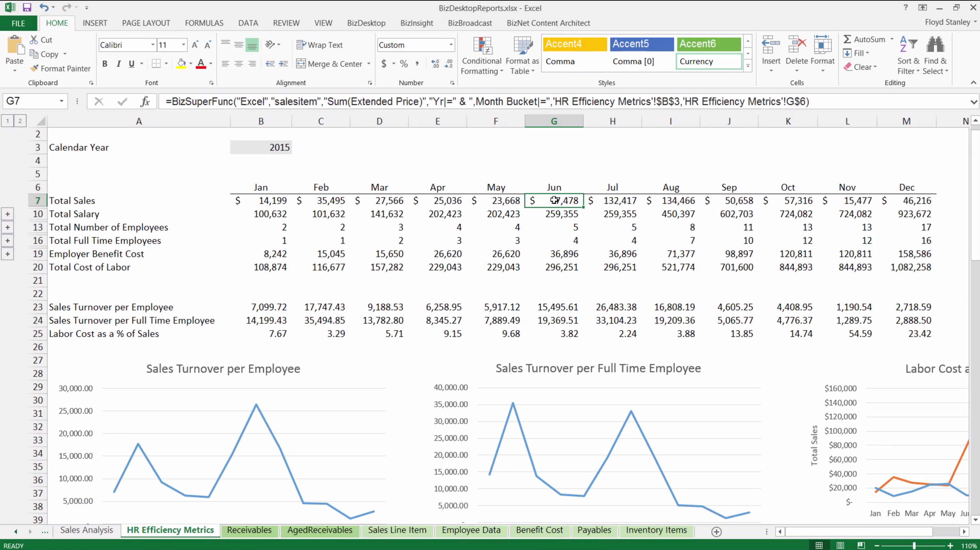Screen dimensions: 980x550
Task: Click the Find & Select binoculars icon
Action: [x=935, y=45]
